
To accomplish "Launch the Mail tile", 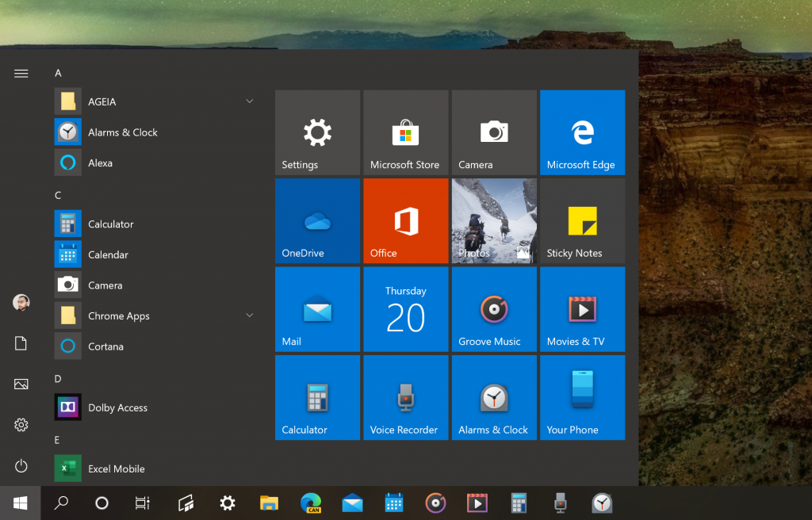I will pyautogui.click(x=317, y=309).
